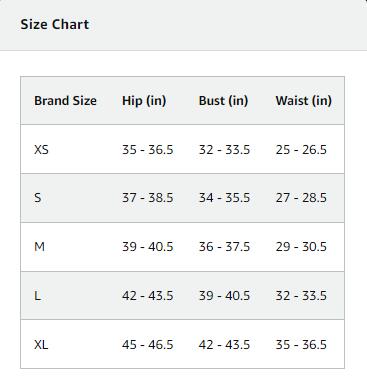
Task: Click XL bust value 42 - 43.5
Action: click(x=224, y=344)
